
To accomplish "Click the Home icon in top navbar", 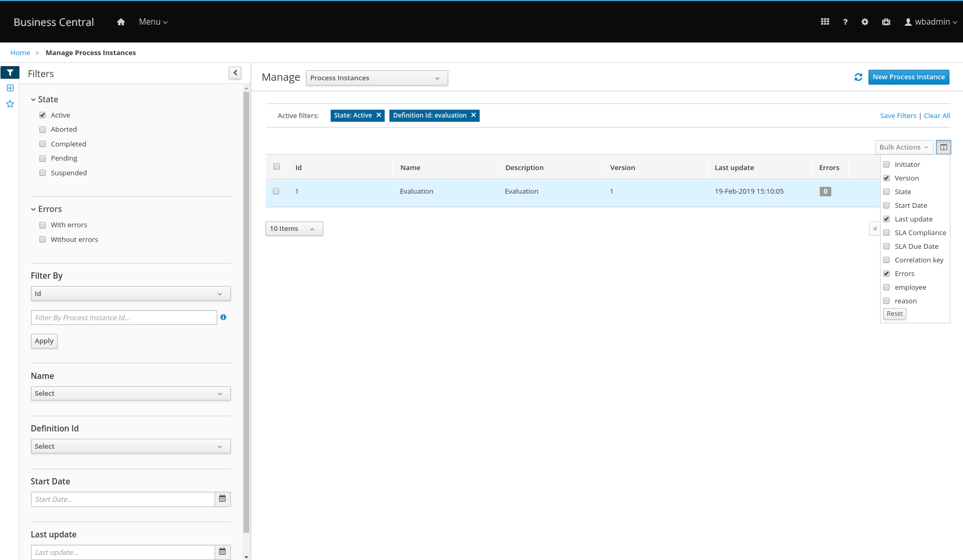I will [121, 22].
